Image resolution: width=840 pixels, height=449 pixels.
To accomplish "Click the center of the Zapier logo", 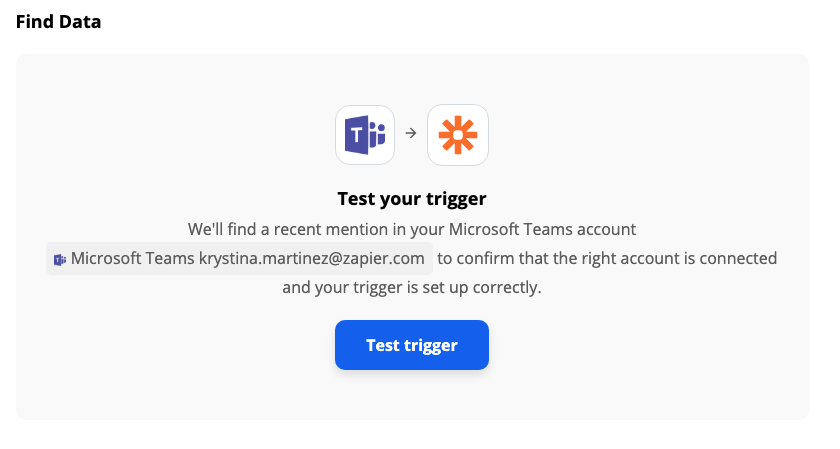I will [x=458, y=135].
